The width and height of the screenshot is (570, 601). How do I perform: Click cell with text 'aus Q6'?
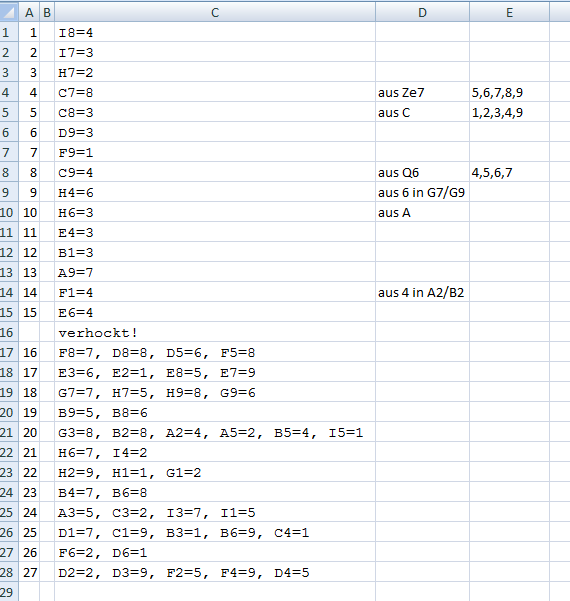click(422, 172)
